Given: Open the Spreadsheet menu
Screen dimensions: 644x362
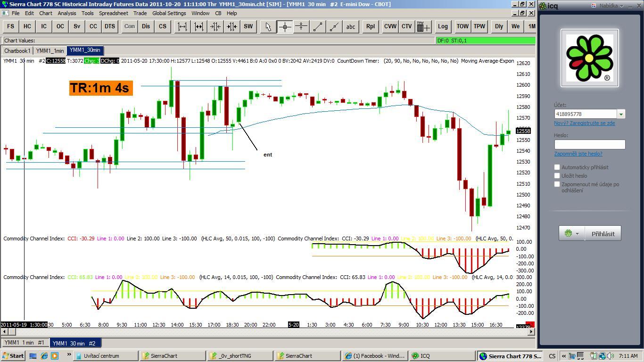Looking at the screenshot, I should (114, 13).
